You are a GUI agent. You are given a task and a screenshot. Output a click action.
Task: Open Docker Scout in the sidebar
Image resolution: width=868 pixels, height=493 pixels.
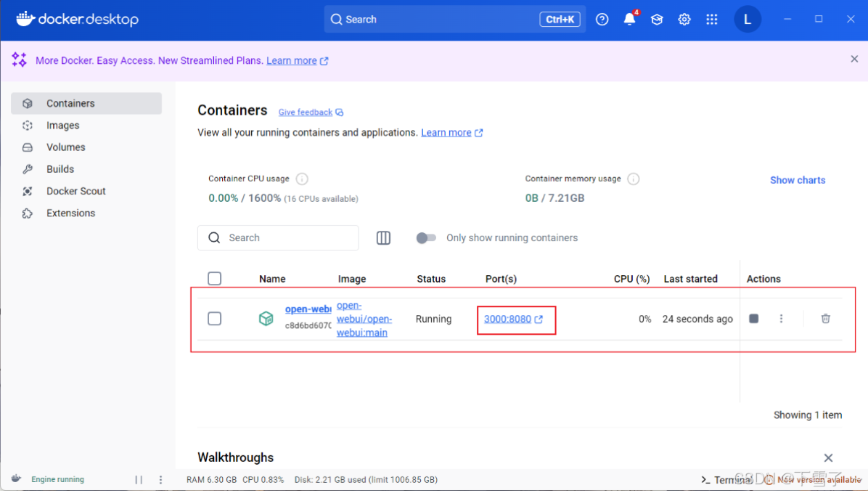tap(86, 192)
